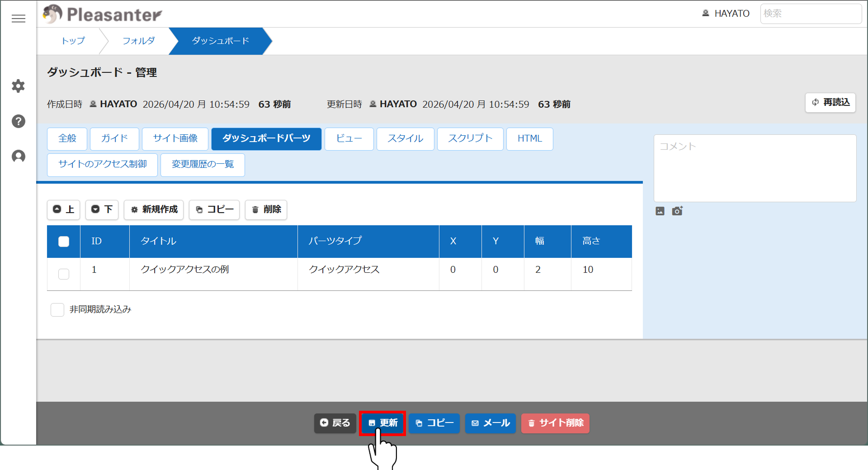This screenshot has width=868, height=470.
Task: Click the 高さ column header
Action: point(602,242)
